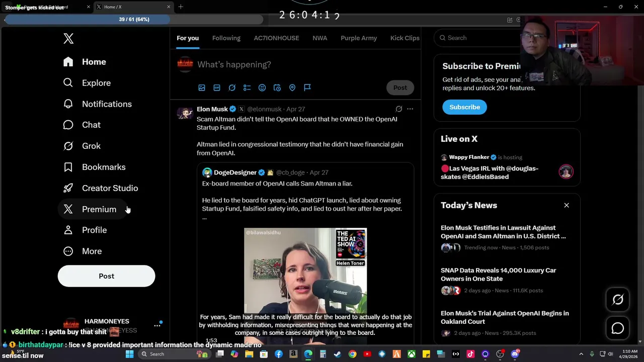Open the More menu in the sidebar
Viewport: 644px width, 362px height.
tap(83, 251)
